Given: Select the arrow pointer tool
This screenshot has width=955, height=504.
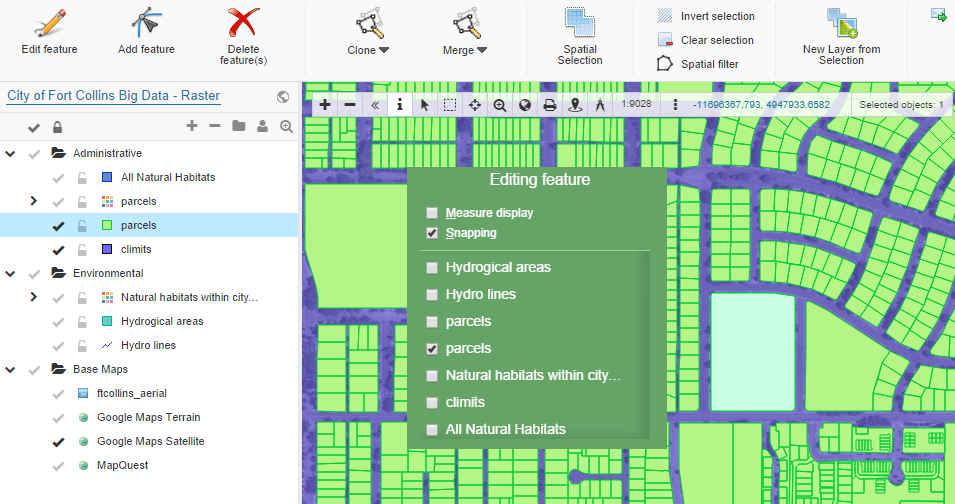Looking at the screenshot, I should [x=425, y=105].
